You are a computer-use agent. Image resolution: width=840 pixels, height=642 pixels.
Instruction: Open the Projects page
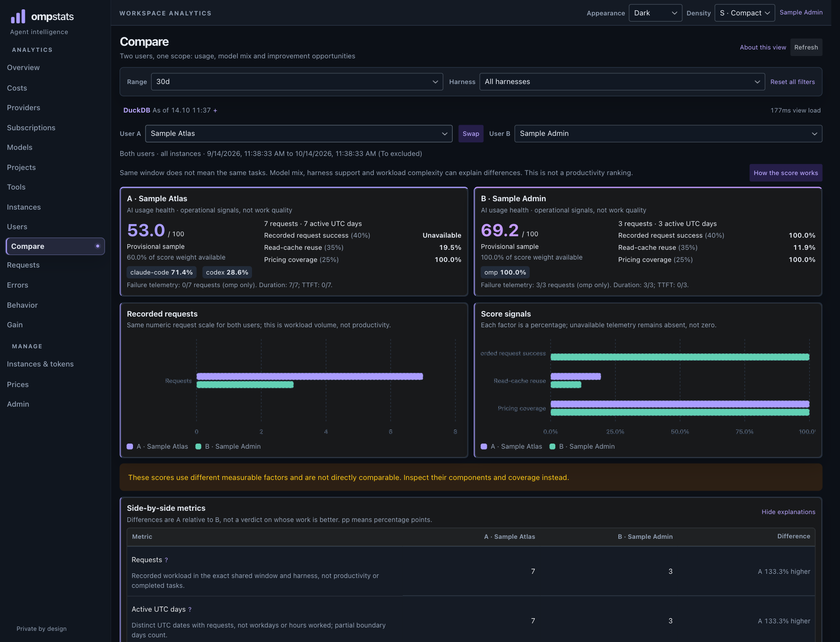tap(21, 168)
